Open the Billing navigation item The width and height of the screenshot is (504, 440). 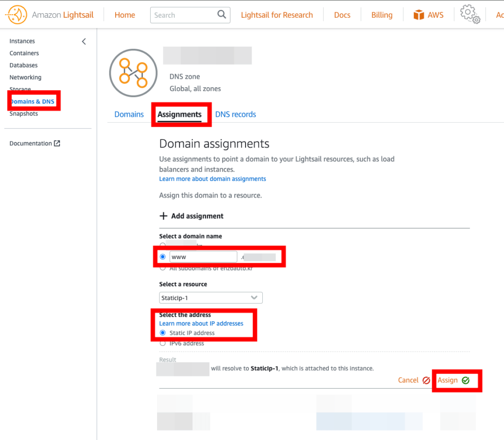382,15
